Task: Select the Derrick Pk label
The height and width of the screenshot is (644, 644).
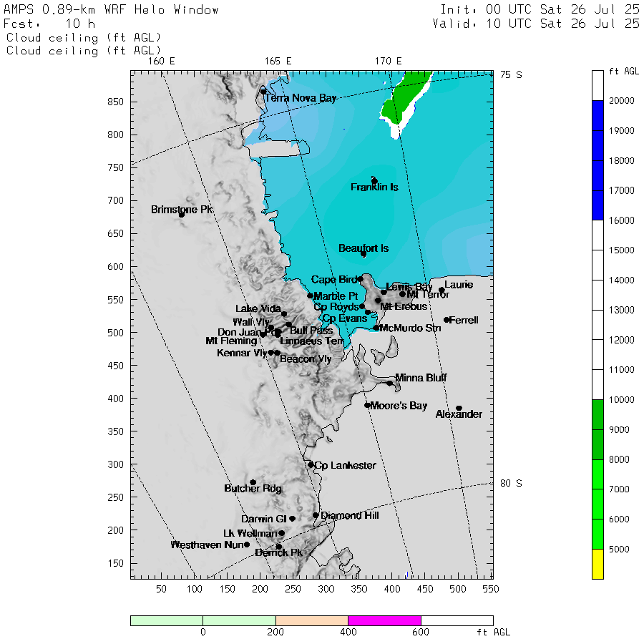Action: [279, 553]
